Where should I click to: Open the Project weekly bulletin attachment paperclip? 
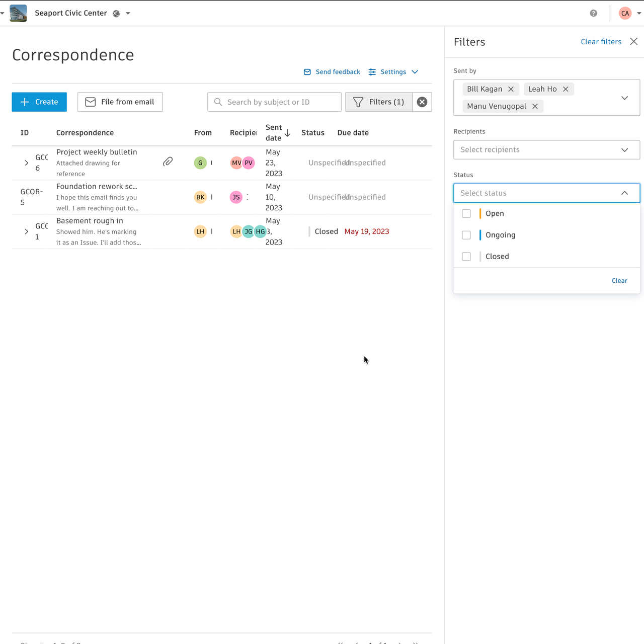point(168,162)
